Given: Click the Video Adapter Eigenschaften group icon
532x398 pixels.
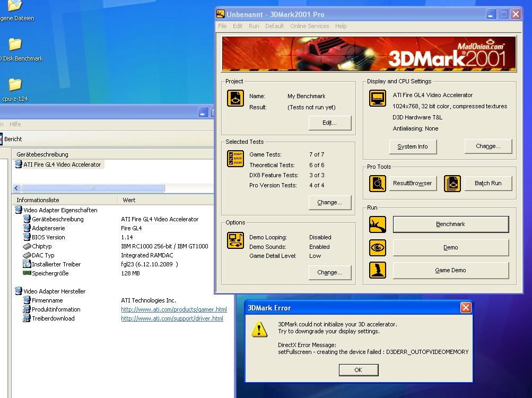Looking at the screenshot, I should [x=19, y=210].
